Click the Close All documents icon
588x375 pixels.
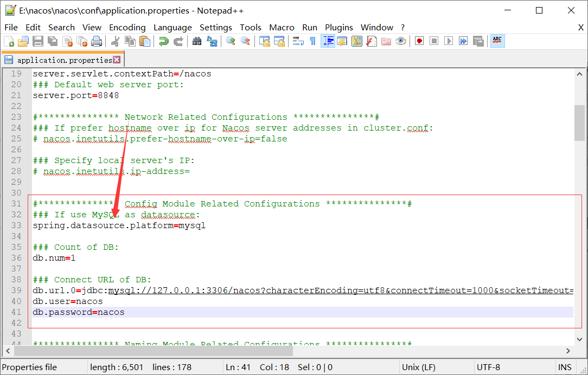coord(82,41)
